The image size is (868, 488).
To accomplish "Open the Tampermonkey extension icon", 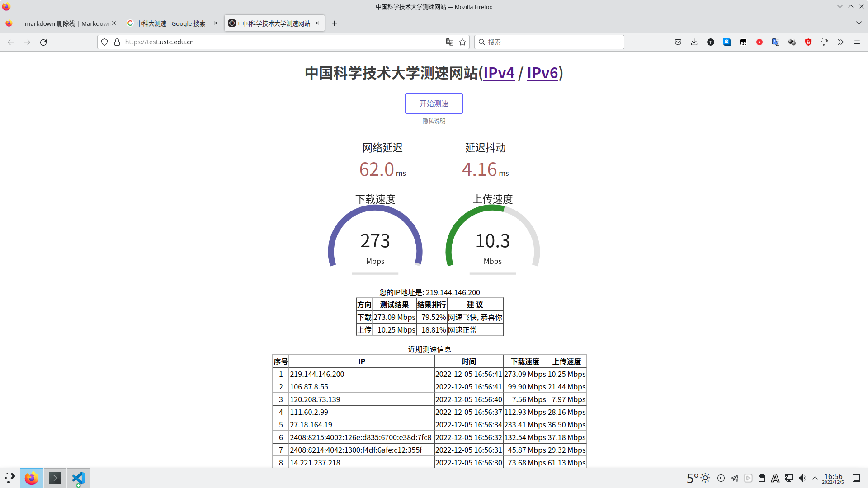I will coord(743,42).
